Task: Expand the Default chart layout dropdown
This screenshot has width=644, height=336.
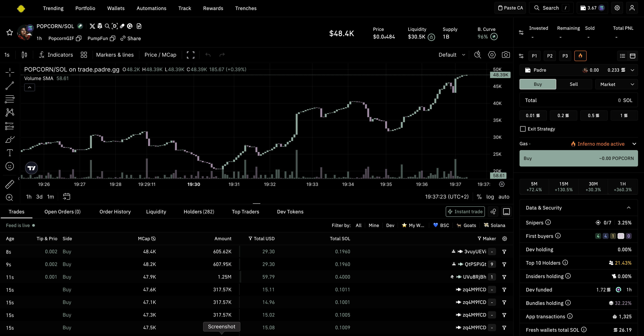Action: 452,55
